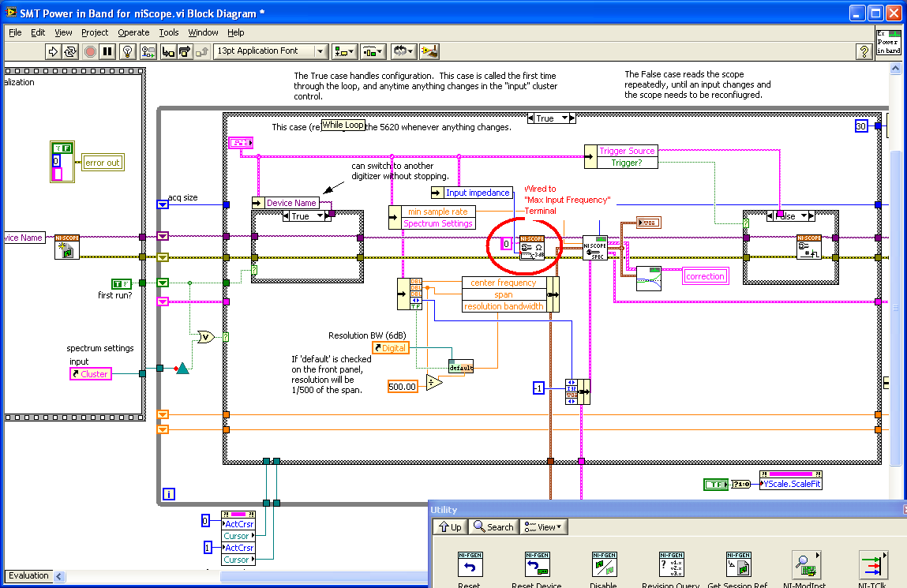Open the Device Name case True dropdown
Image resolution: width=907 pixels, height=588 pixels.
pos(320,216)
